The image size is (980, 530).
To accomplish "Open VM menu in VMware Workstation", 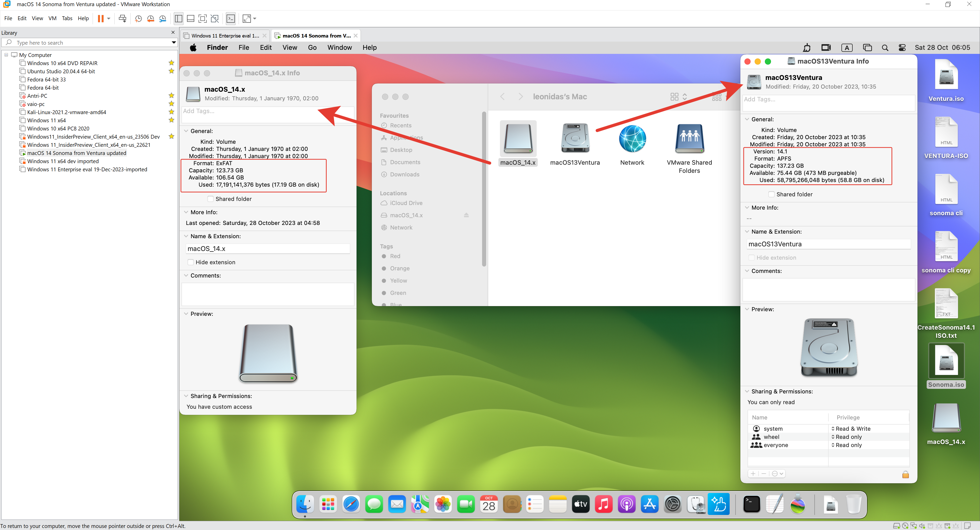I will [x=52, y=18].
